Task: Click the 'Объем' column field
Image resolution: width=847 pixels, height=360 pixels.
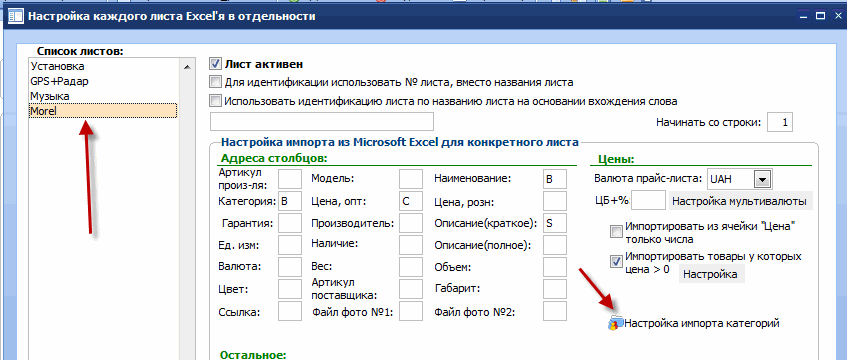Action: pyautogui.click(x=555, y=267)
